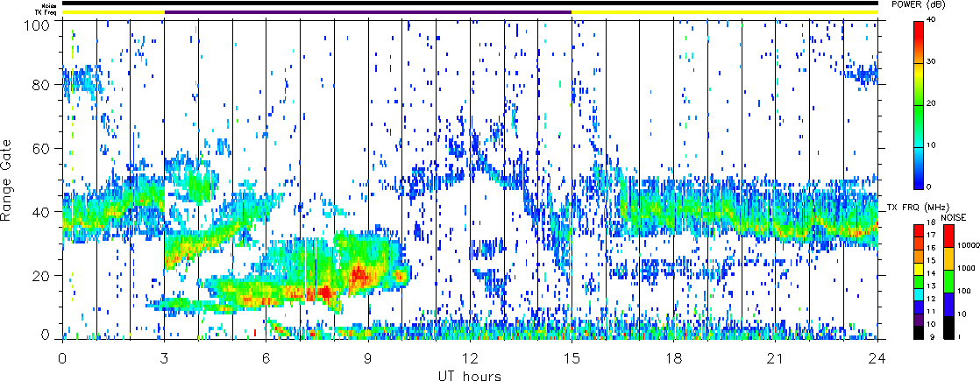The width and height of the screenshot is (980, 381).
Task: Pick the blue segment of the NOISE legend
Action: click(x=948, y=304)
